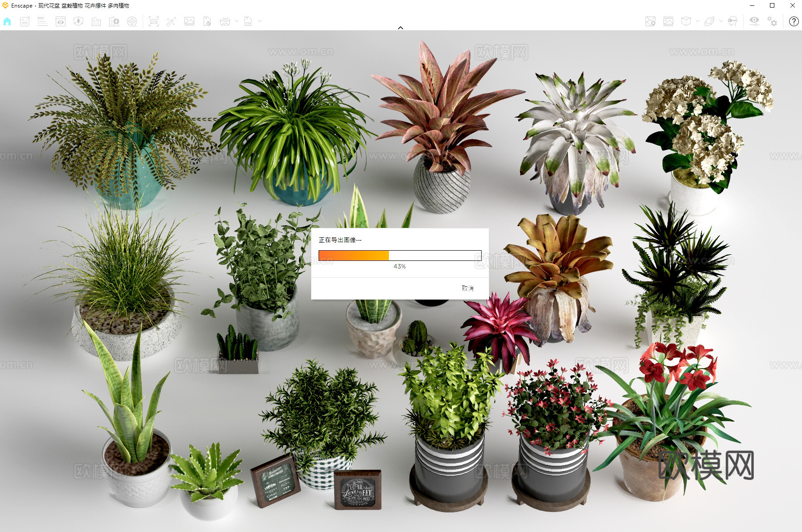The image size is (802, 532).
Task: Maximize the Enscape window
Action: point(772,5)
